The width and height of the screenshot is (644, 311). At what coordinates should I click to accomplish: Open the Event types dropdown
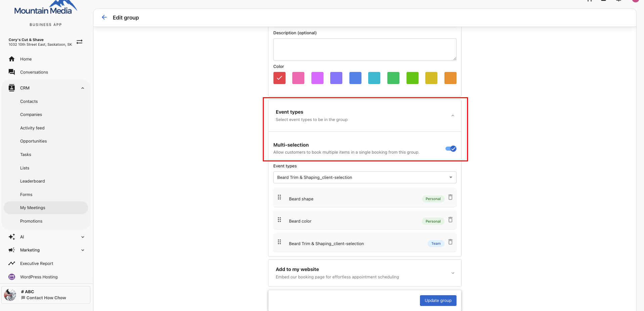[365, 178]
